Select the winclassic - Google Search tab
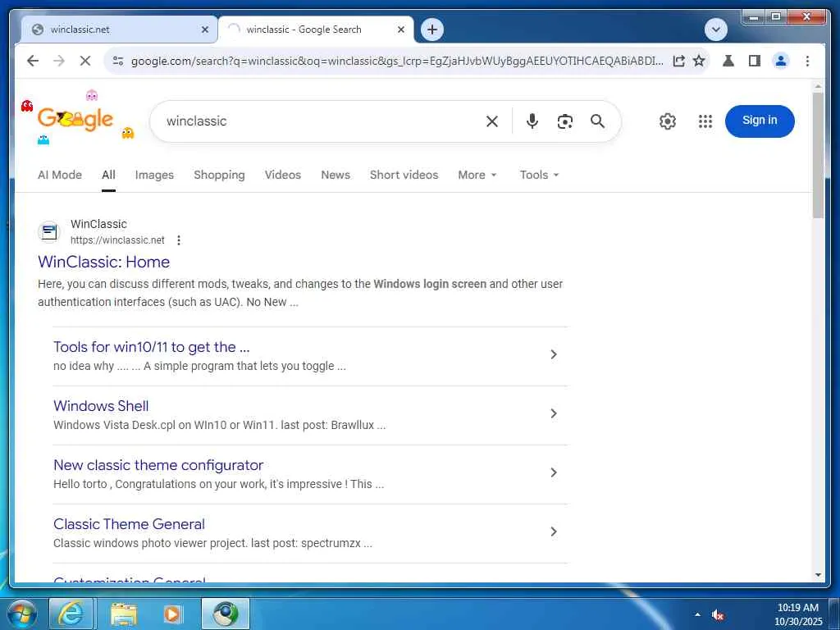 [316, 30]
